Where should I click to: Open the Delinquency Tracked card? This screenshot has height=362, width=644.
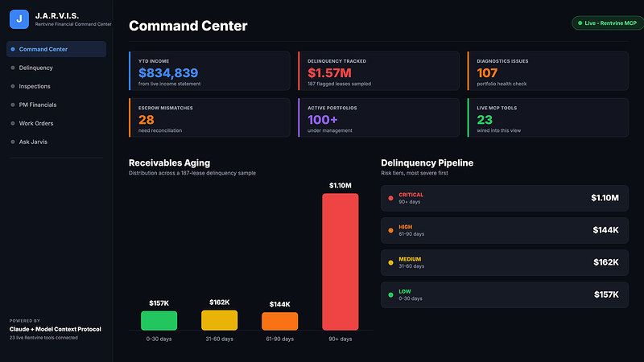378,71
